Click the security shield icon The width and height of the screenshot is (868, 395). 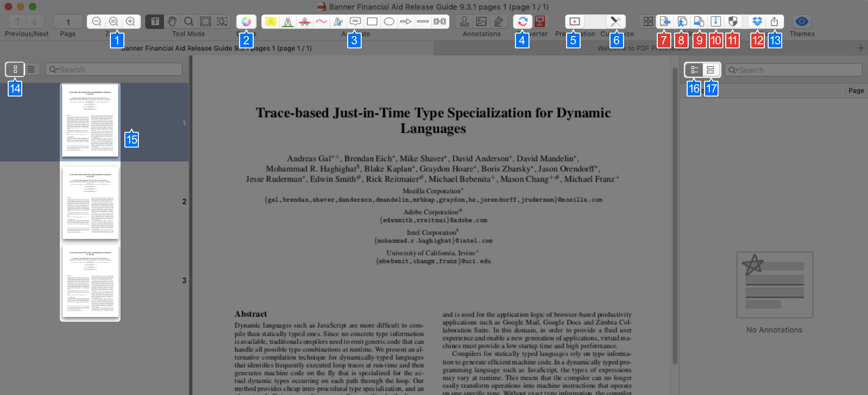[733, 22]
